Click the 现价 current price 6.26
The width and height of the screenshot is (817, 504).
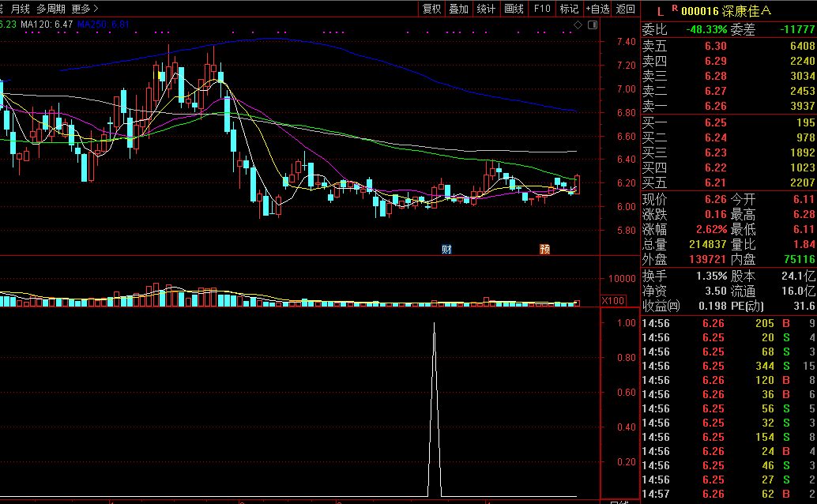pyautogui.click(x=715, y=200)
